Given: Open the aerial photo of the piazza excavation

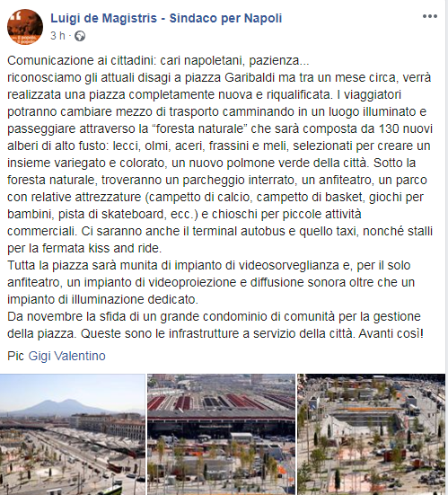Looking at the screenshot, I should [372, 435].
